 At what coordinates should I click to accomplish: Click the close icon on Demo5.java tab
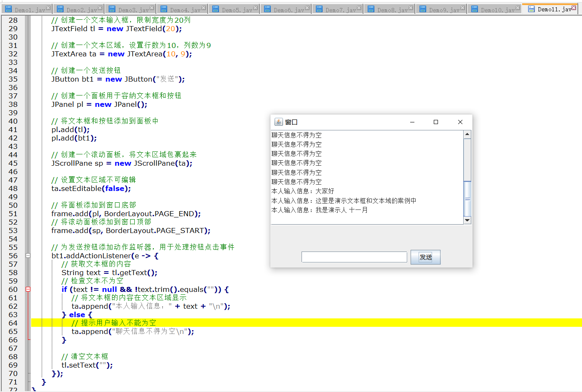click(x=256, y=8)
